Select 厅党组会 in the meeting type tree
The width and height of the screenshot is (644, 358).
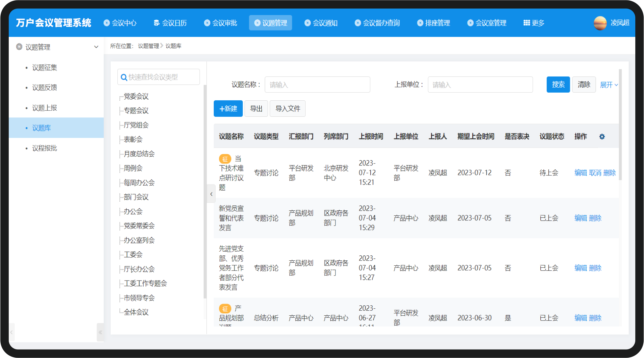(x=136, y=125)
